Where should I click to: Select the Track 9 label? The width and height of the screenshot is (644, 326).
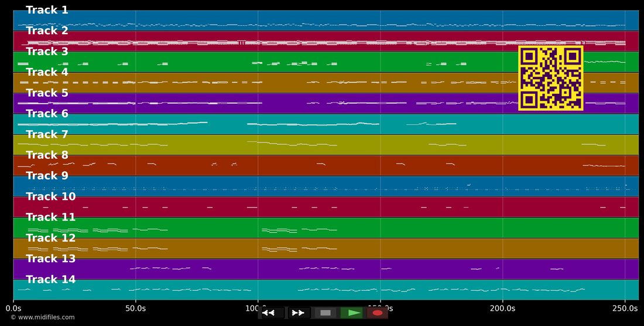coord(47,176)
